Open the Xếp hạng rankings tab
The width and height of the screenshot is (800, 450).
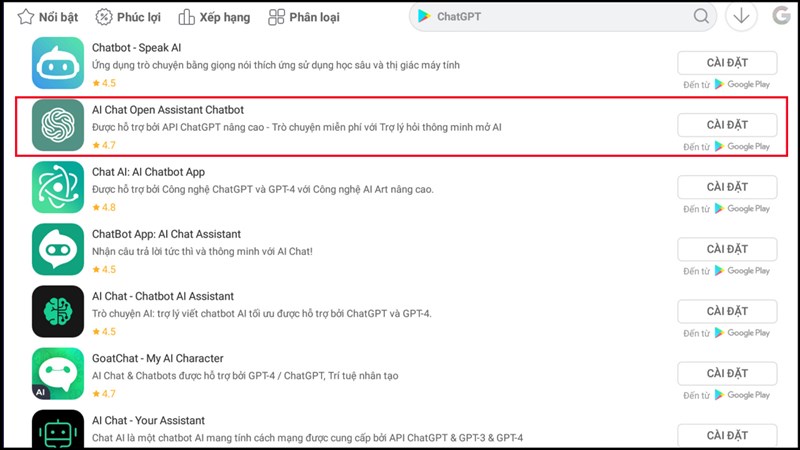213,17
